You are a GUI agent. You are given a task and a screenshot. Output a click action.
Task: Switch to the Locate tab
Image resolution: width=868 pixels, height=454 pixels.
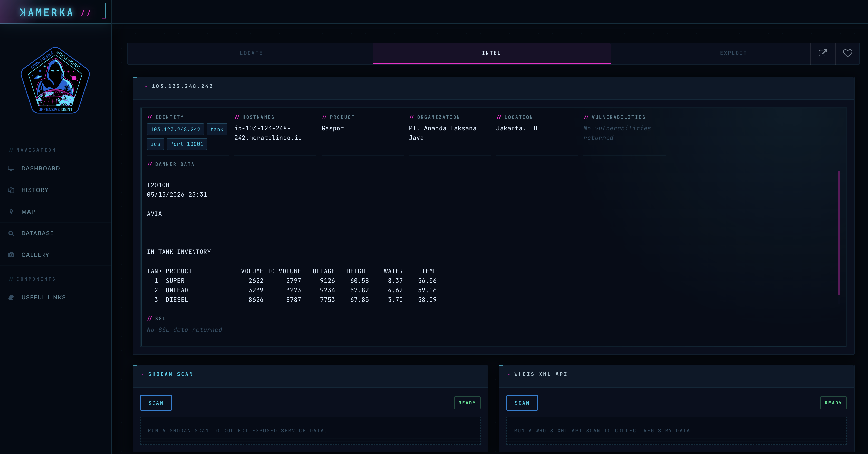(251, 53)
